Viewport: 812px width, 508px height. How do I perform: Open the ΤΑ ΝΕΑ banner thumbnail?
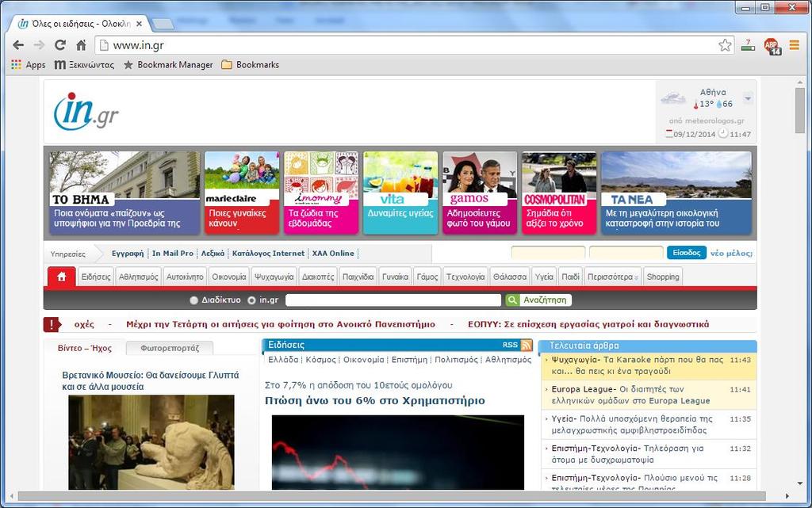click(676, 193)
